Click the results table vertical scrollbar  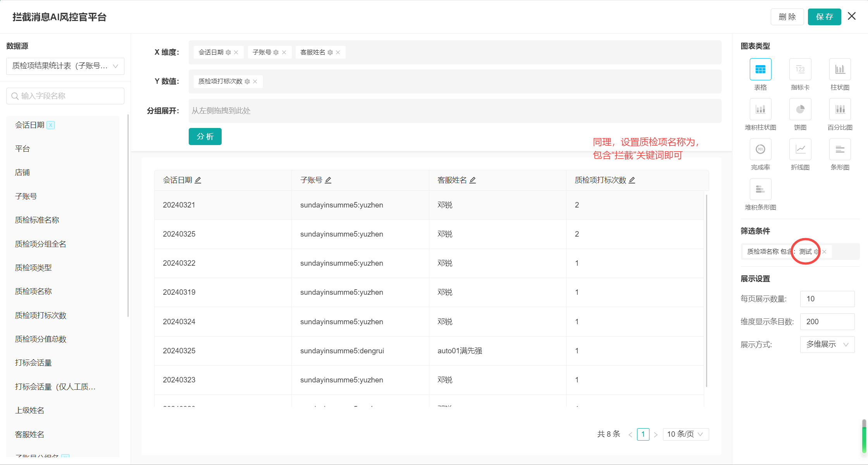pos(707,291)
